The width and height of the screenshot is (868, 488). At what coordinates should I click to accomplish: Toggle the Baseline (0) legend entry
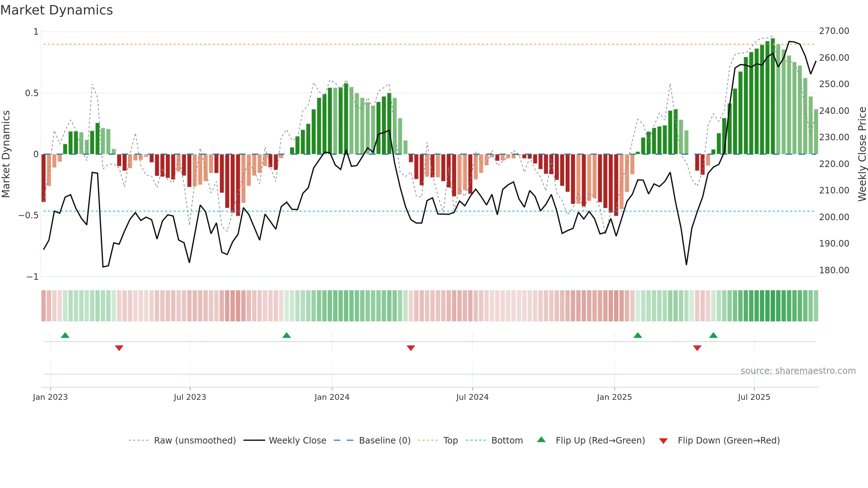point(372,440)
